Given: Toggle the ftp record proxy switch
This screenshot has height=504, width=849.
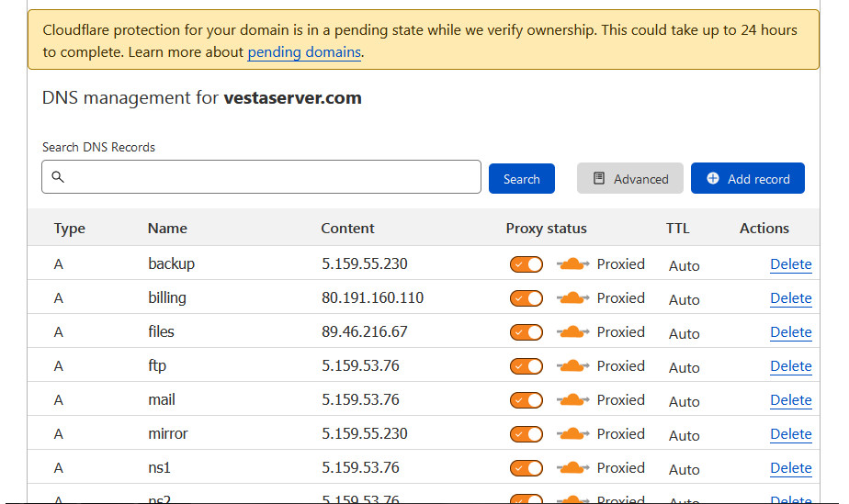Looking at the screenshot, I should click(526, 366).
